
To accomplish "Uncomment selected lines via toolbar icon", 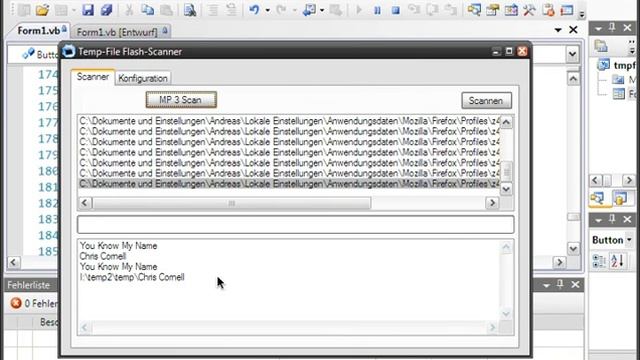I will 231,9.
